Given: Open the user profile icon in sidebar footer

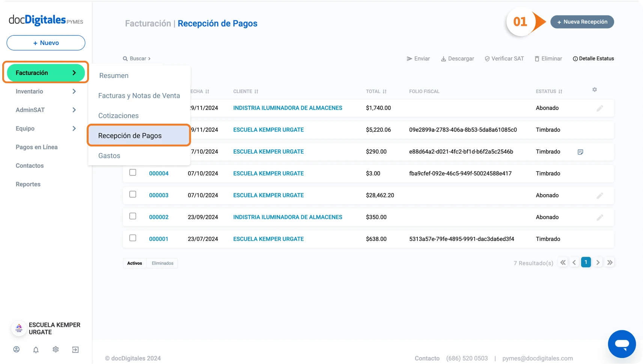Looking at the screenshot, I should (x=17, y=349).
